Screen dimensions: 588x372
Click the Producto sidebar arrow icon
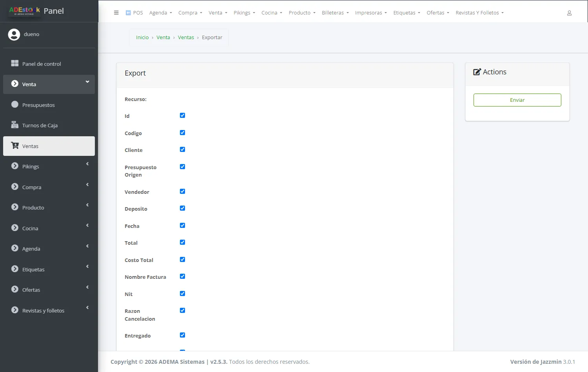(15, 207)
